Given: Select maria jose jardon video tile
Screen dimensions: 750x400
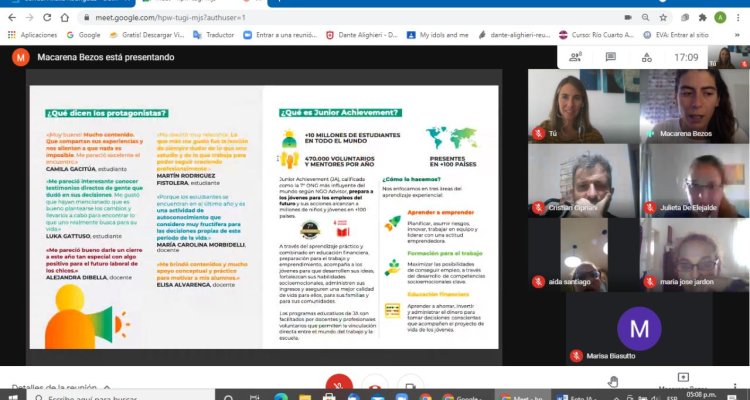Looking at the screenshot, I should pyautogui.click(x=695, y=255).
